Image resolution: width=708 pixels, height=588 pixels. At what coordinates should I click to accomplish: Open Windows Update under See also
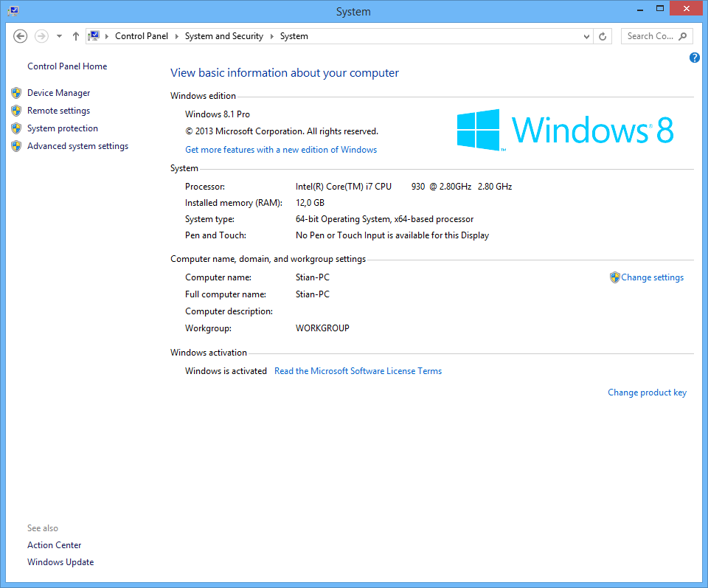tap(60, 562)
